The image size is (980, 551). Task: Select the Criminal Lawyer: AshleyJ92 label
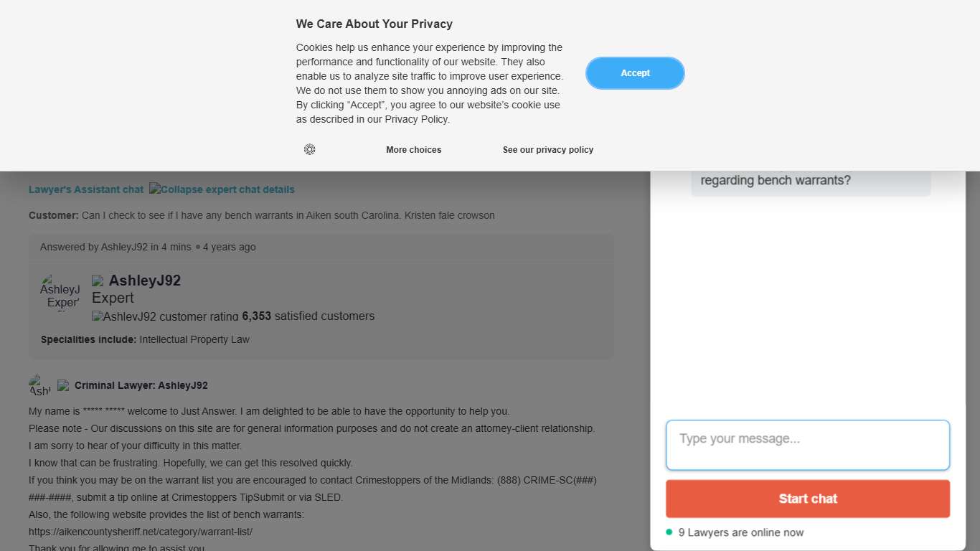pyautogui.click(x=141, y=385)
